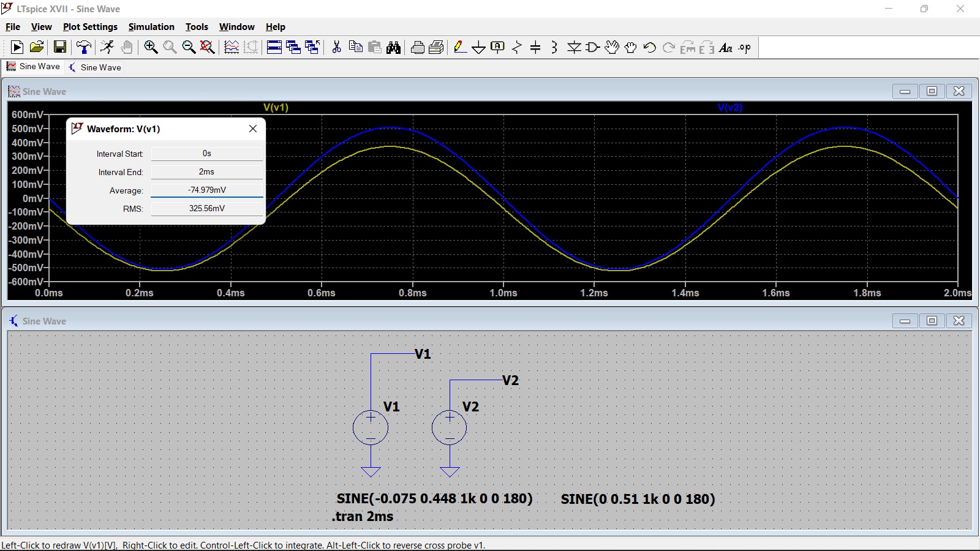The image size is (980, 551).
Task: Click the Interval End field showing 2ms
Action: [207, 172]
